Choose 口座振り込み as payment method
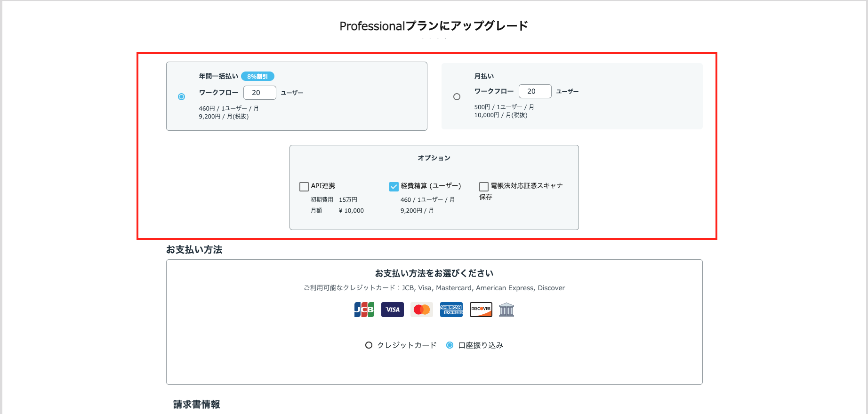The image size is (868, 414). coord(450,345)
